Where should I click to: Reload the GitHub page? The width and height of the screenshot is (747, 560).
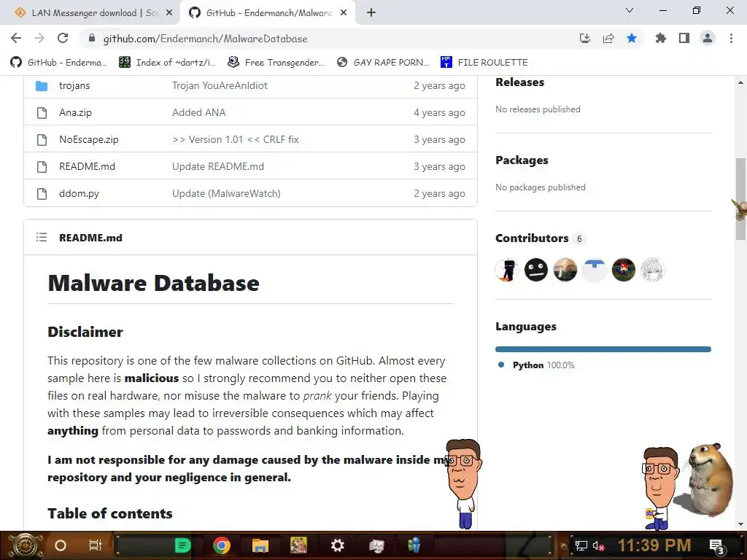tap(63, 38)
